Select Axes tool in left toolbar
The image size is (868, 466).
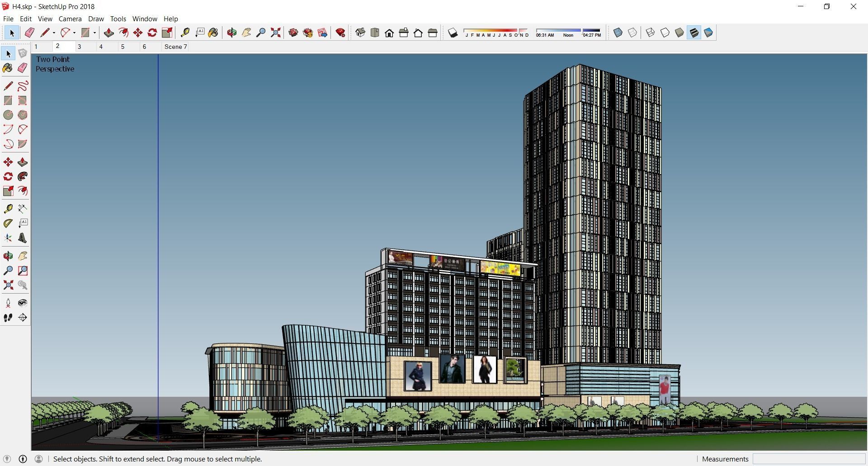tap(8, 238)
